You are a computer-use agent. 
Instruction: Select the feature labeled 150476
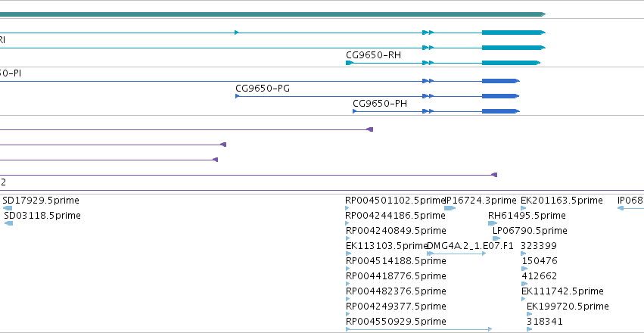coord(540,261)
